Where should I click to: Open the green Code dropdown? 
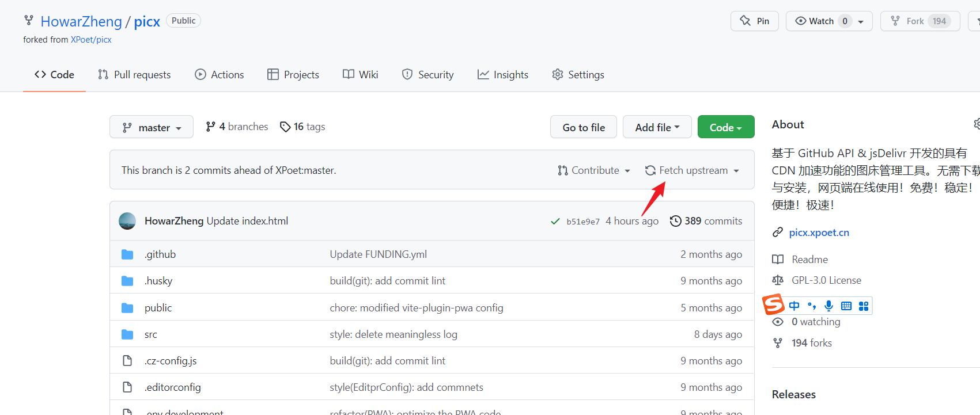pyautogui.click(x=726, y=127)
